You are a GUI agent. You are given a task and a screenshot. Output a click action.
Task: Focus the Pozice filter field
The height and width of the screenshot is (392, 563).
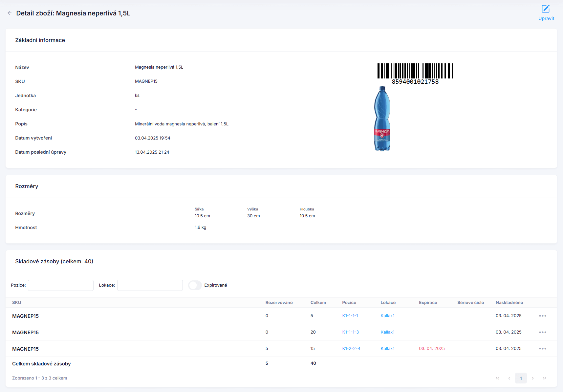click(61, 285)
